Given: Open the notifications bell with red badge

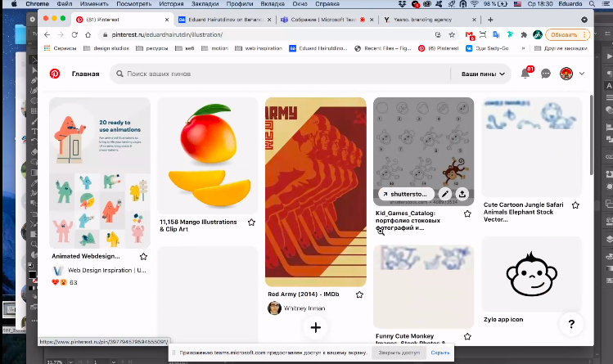Looking at the screenshot, I should [x=525, y=74].
